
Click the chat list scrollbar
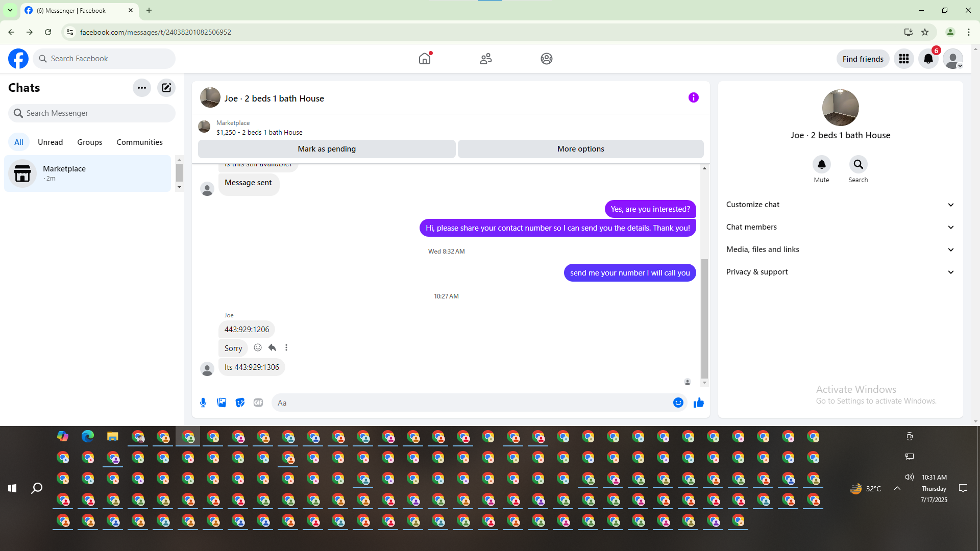click(x=179, y=173)
